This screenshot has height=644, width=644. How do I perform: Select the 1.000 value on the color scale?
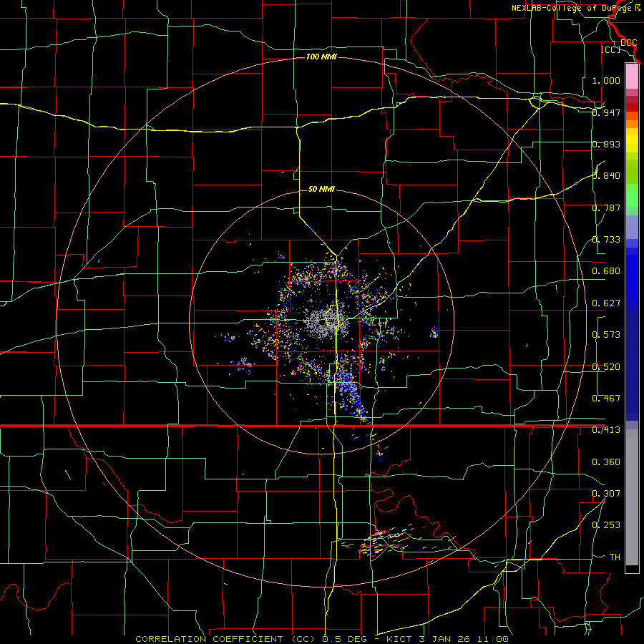[x=606, y=80]
